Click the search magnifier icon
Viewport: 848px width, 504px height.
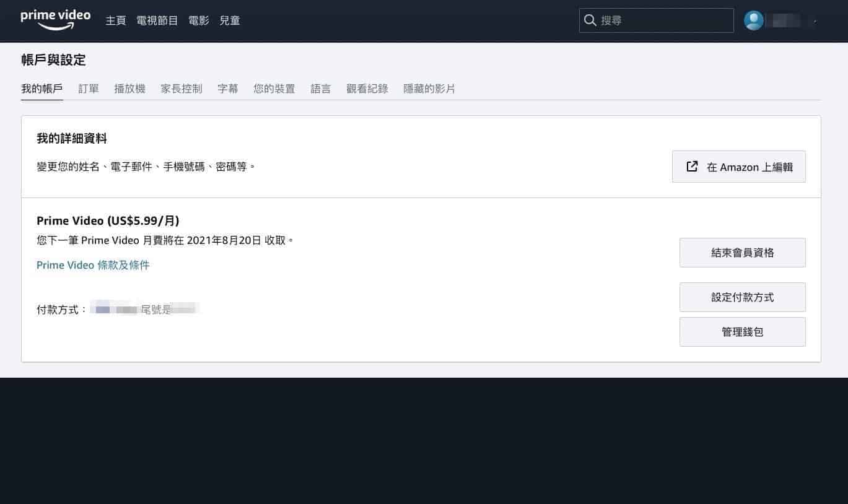point(590,20)
